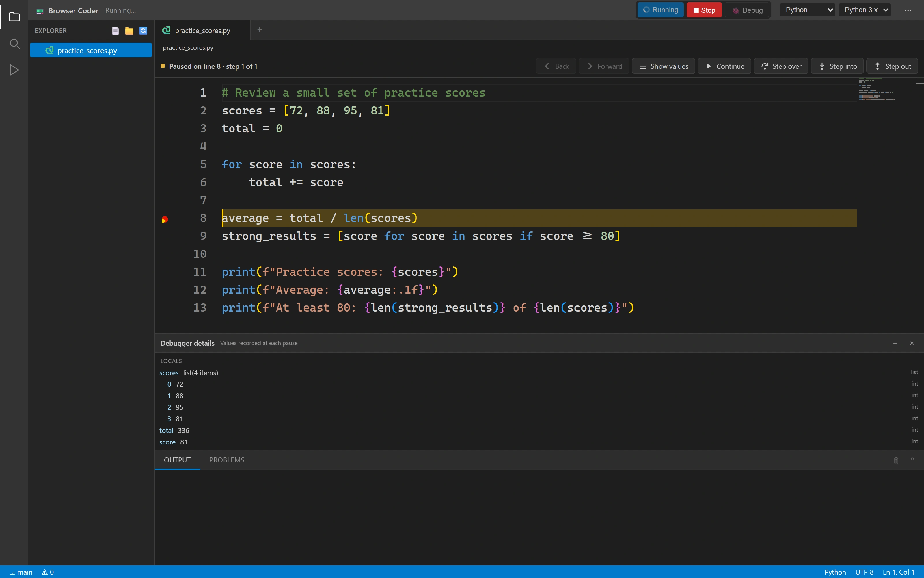Stop the running program
The image size is (924, 578).
704,10
